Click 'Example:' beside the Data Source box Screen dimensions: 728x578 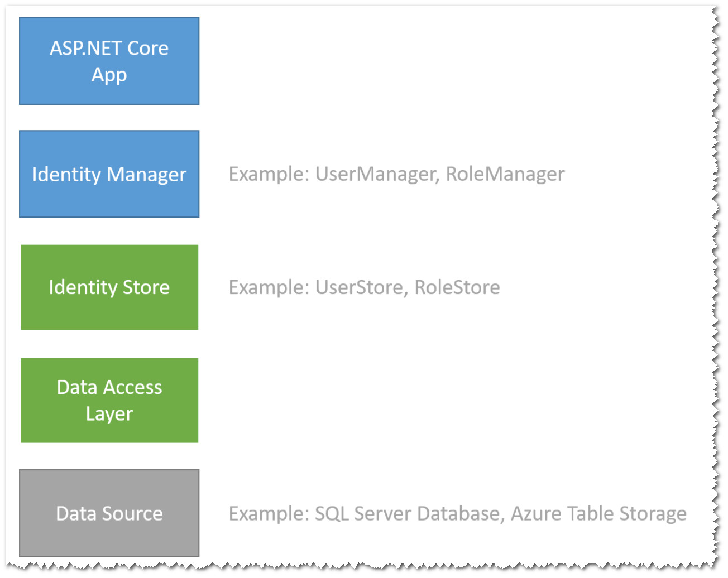[x=269, y=513]
